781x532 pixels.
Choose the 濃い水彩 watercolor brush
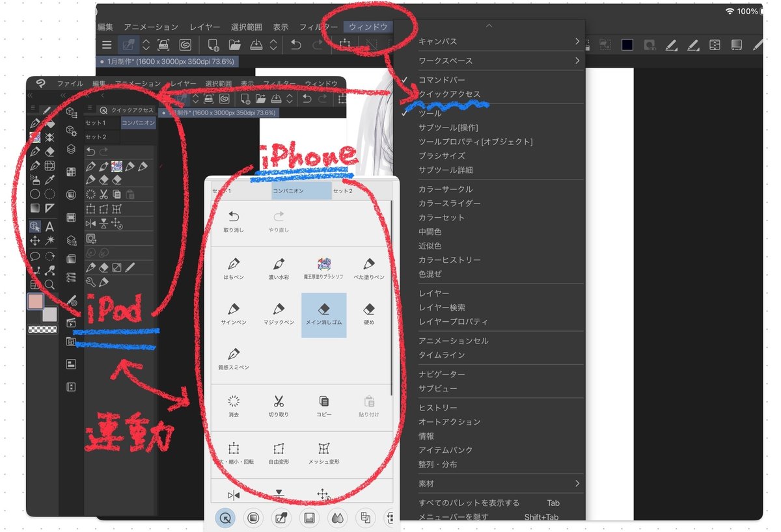[x=279, y=268]
